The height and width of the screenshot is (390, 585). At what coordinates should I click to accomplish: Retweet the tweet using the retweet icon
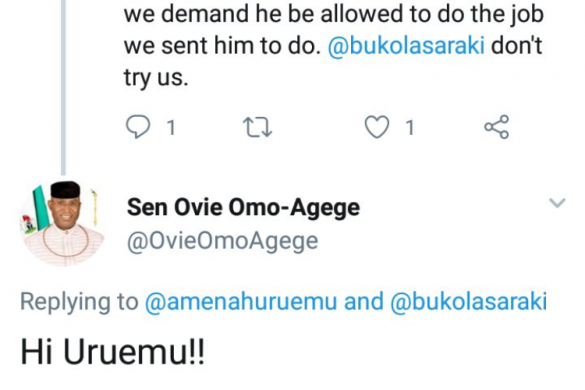coord(257,127)
